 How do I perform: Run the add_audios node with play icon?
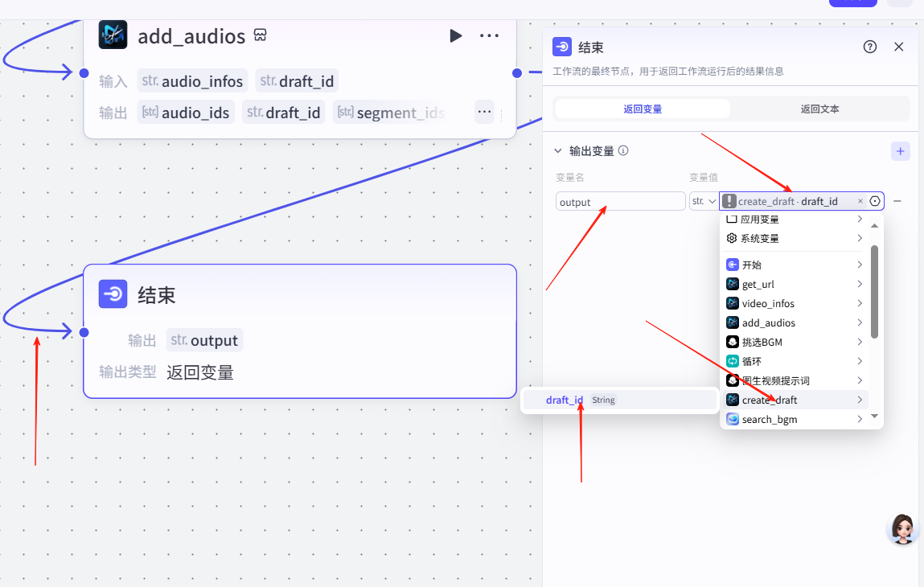pos(455,35)
